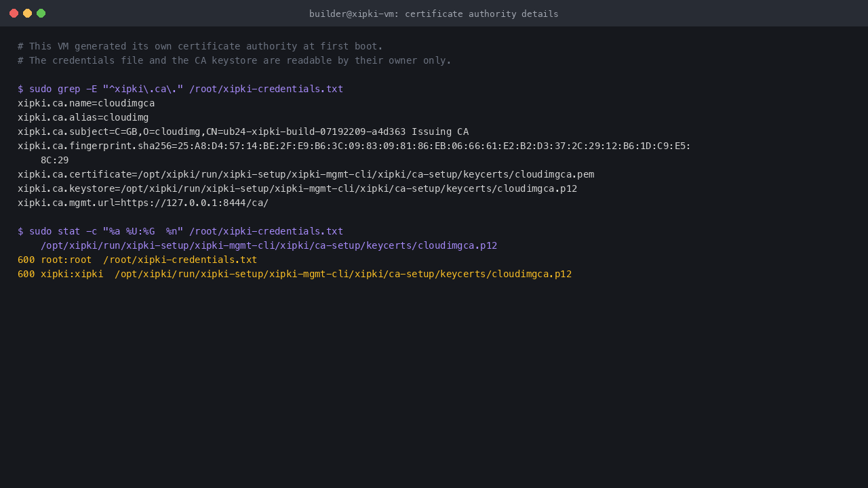Click the comment about readable by owner only
This screenshot has height=488, width=868.
click(x=235, y=60)
